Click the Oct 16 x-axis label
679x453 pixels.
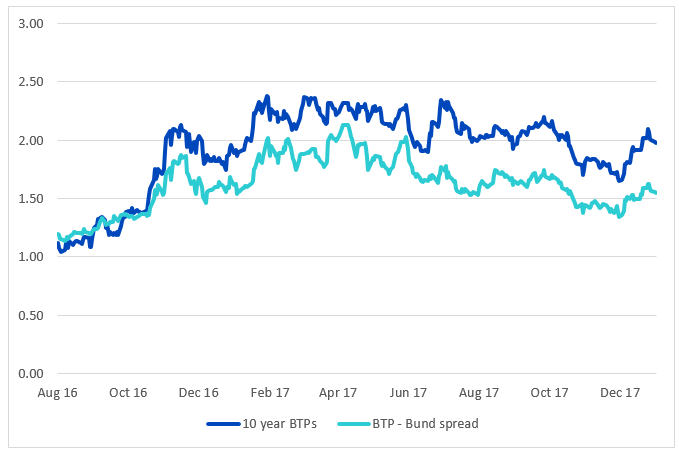(128, 392)
